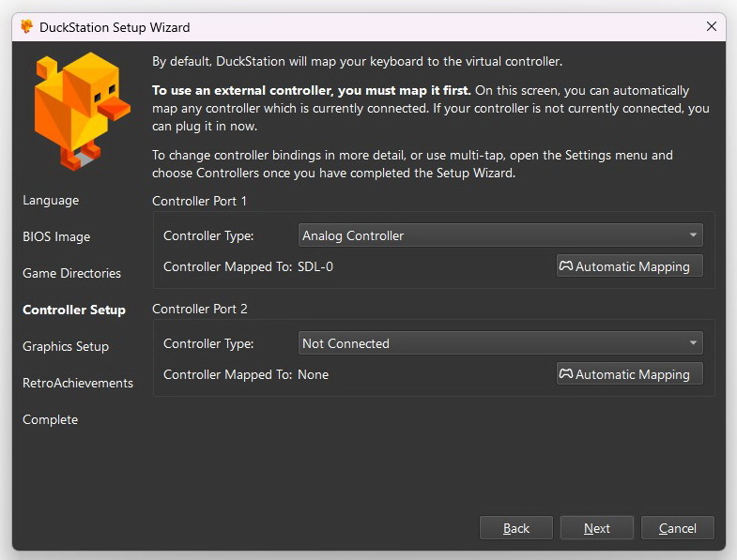Click gamepad icon in Port 1 Automatic Mapping
Viewport: 737px width, 560px height.
coord(566,265)
